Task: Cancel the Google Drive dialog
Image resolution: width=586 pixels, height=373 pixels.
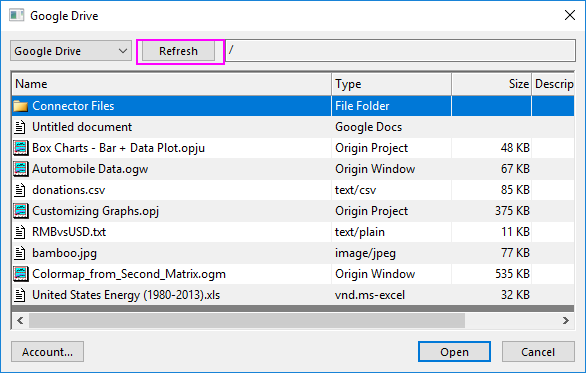Action: pyautogui.click(x=538, y=352)
